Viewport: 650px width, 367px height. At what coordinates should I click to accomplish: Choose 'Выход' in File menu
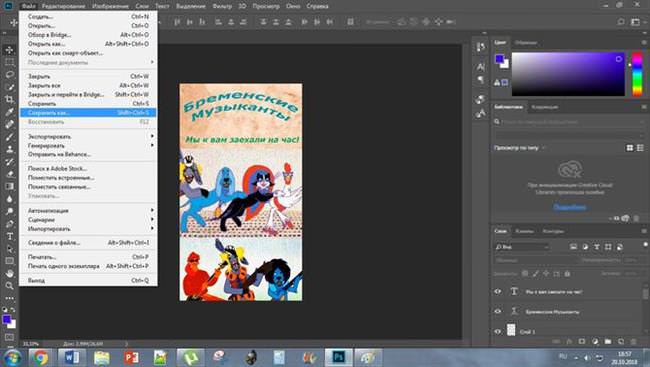point(88,280)
